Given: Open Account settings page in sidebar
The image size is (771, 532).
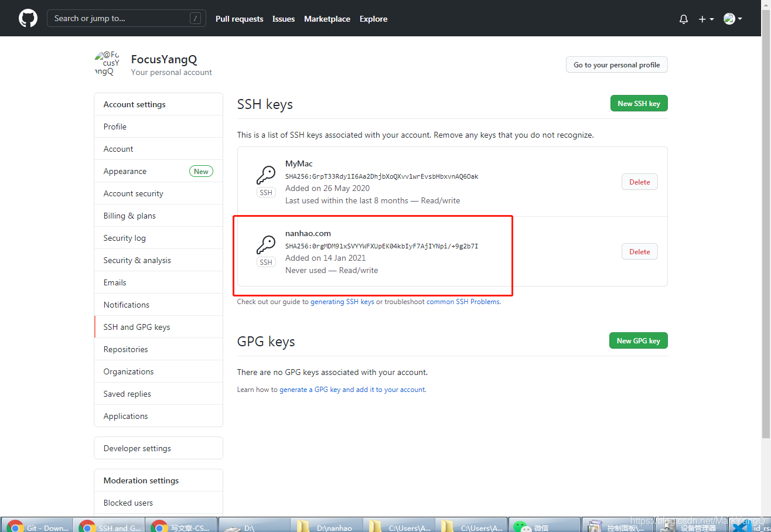Looking at the screenshot, I should 158,149.
